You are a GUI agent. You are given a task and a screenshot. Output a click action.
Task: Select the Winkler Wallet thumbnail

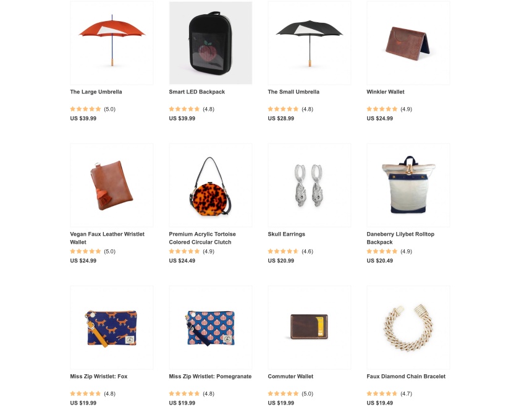tap(408, 43)
